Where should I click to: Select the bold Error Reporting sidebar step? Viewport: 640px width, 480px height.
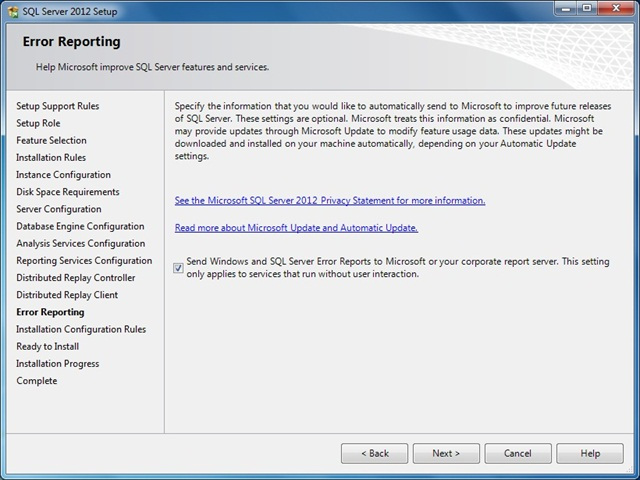[x=50, y=312]
